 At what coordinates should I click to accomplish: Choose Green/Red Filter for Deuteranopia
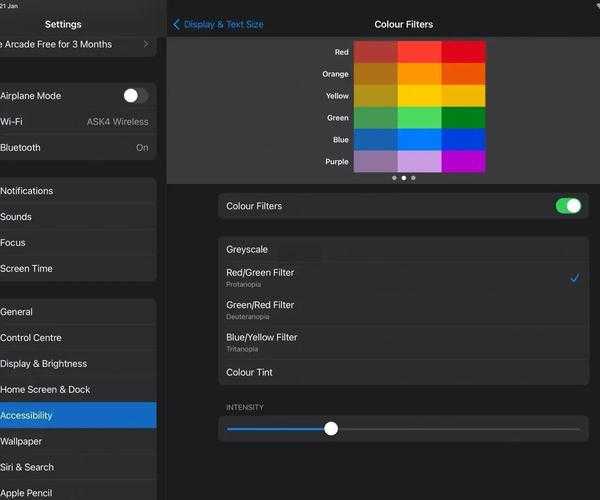pyautogui.click(x=403, y=309)
